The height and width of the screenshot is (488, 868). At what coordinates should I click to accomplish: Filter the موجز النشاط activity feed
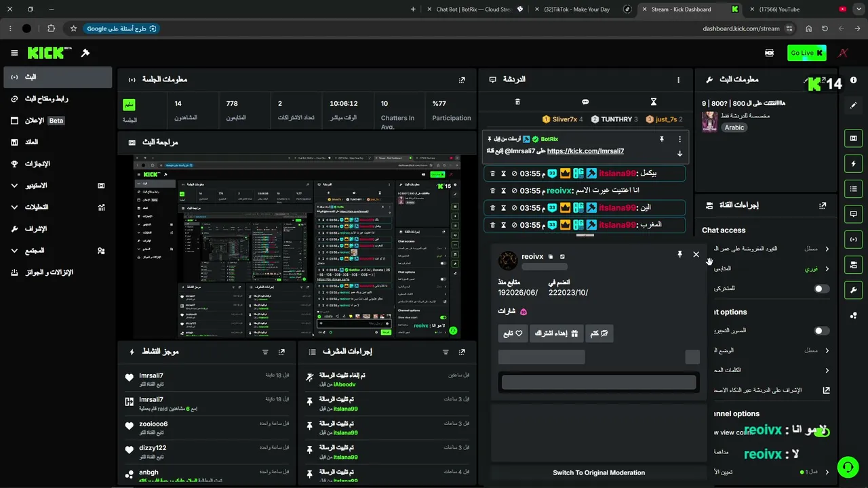[x=265, y=352]
